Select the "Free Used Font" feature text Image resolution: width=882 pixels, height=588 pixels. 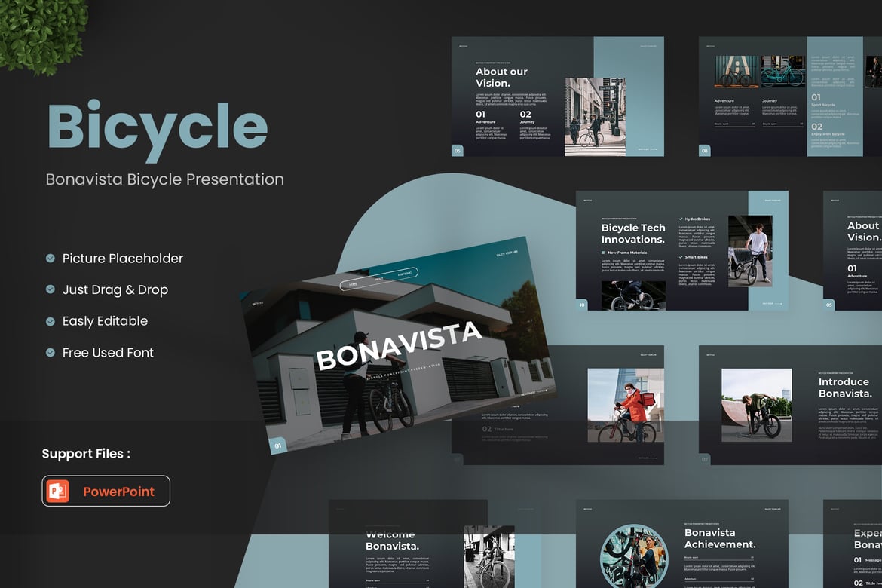[108, 353]
